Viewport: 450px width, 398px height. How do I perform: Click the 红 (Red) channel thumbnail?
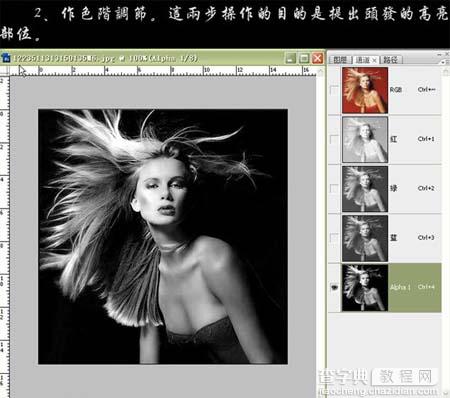(365, 140)
